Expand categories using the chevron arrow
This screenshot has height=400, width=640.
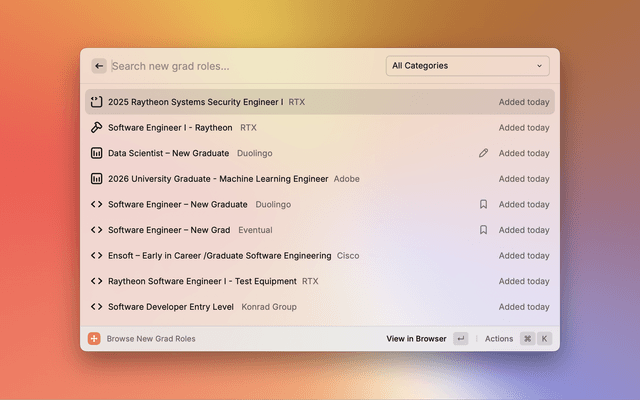539,66
